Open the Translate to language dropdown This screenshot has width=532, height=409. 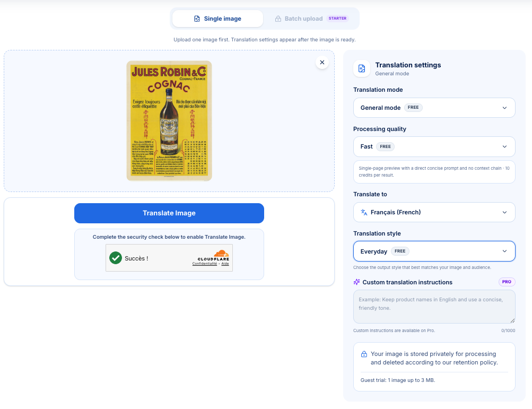click(x=434, y=212)
